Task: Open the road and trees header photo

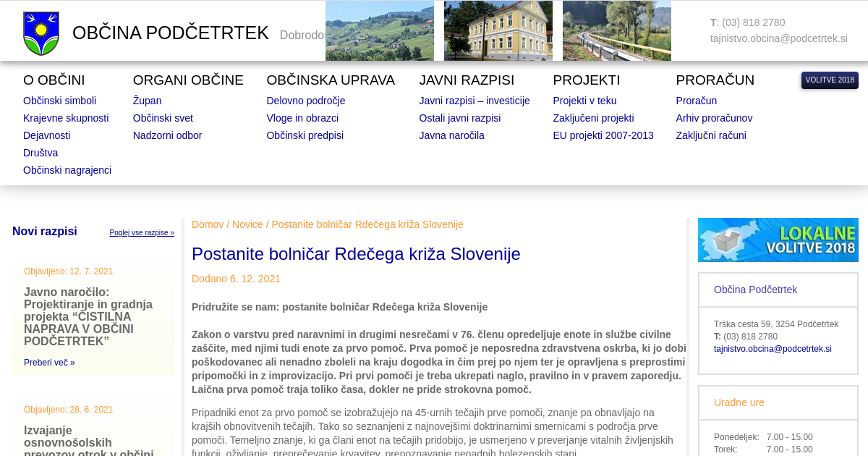Action: 616,30
